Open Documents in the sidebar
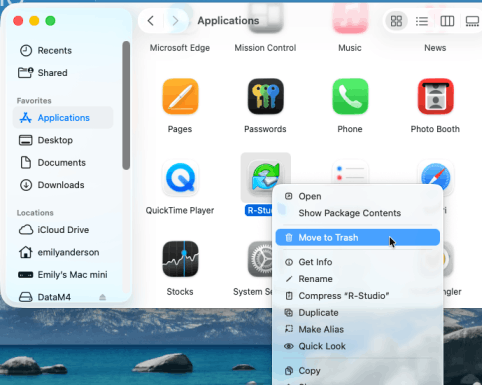This screenshot has width=482, height=385. tap(63, 163)
